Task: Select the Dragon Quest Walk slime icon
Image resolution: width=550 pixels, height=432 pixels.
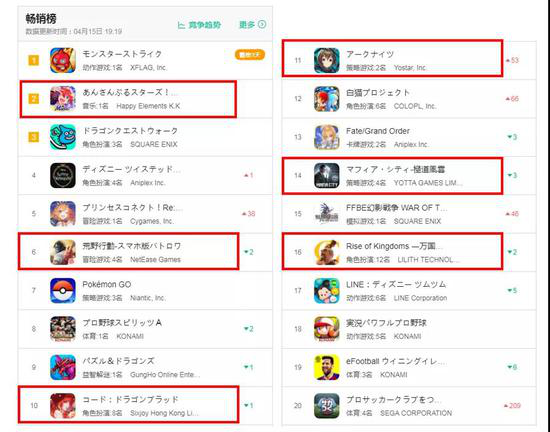Action: pyautogui.click(x=63, y=137)
